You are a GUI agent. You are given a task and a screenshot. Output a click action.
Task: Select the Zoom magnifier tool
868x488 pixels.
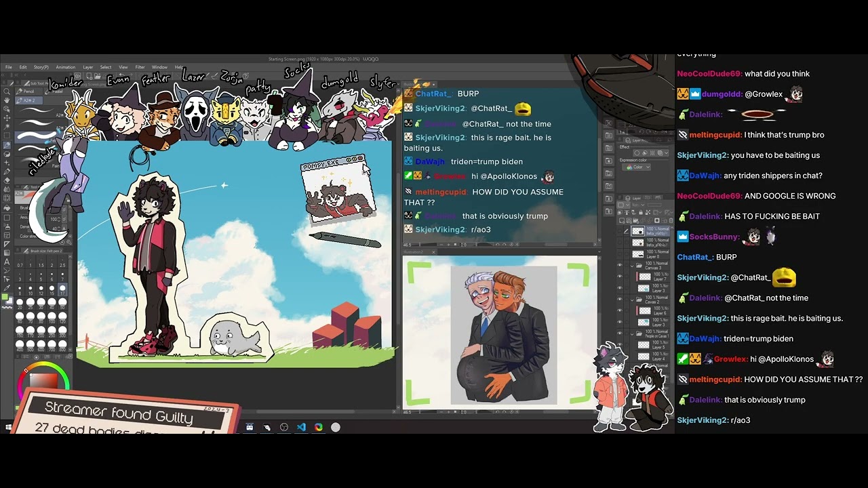[x=7, y=91]
